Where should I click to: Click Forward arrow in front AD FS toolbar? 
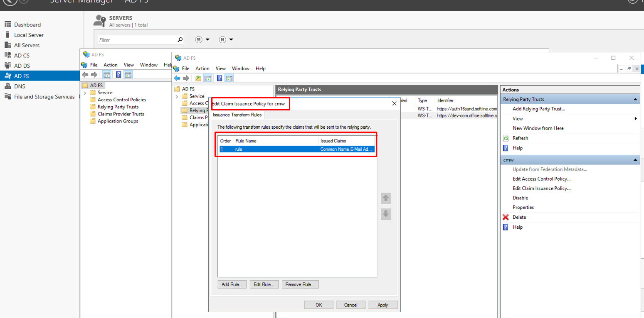tap(186, 78)
